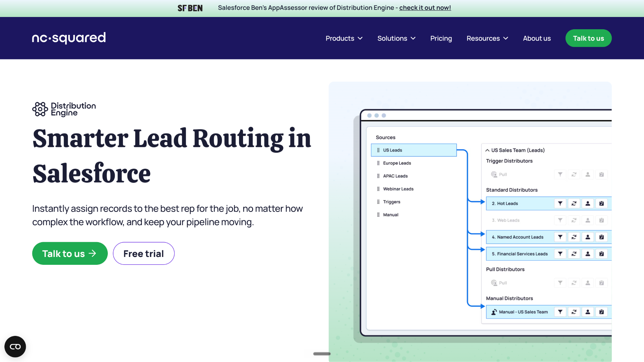Click the horizontal scroll handle at page bottom

pyautogui.click(x=322, y=354)
